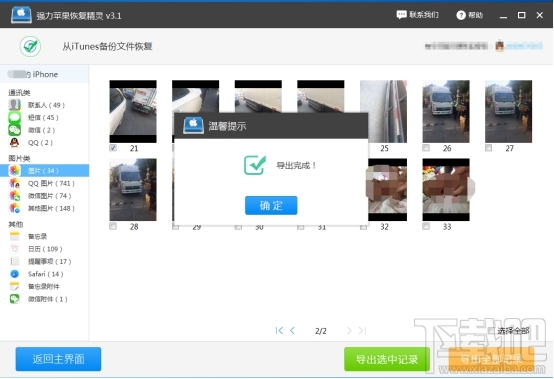Open thumbnail of photo 27

pos(508,111)
